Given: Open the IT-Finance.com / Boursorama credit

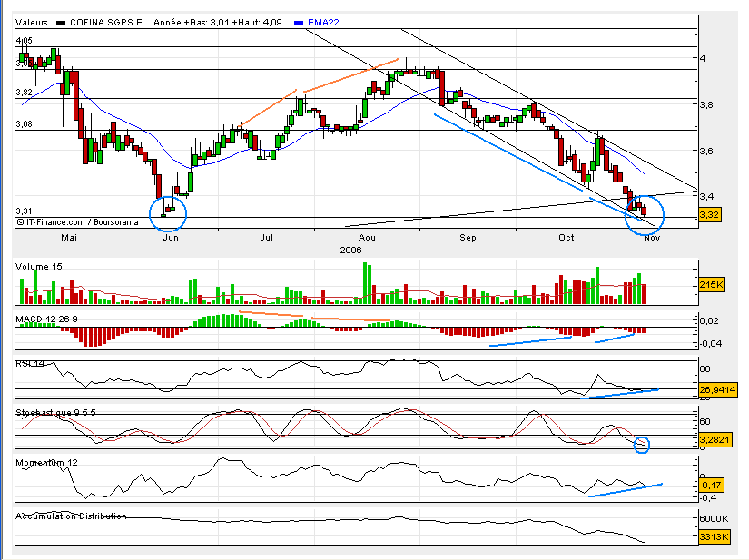Looking at the screenshot, I should click(x=77, y=222).
